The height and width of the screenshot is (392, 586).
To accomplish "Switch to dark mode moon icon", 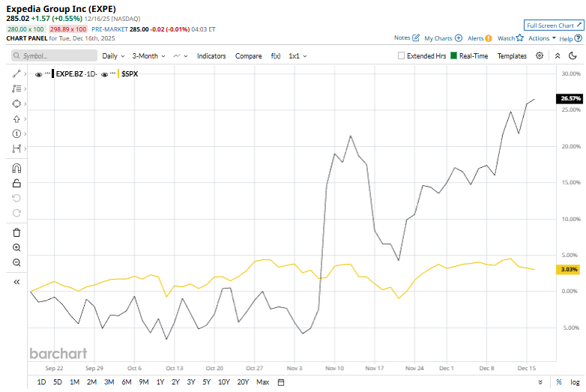I will [573, 55].
